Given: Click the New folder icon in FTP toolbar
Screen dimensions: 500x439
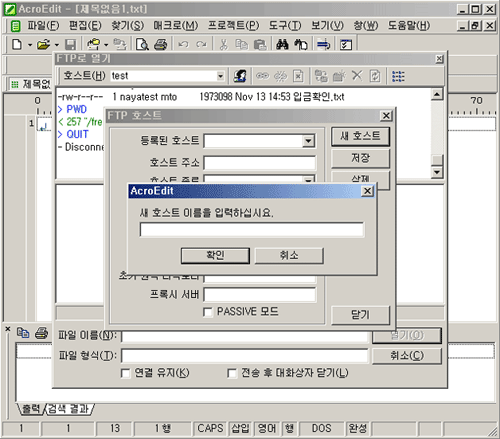Looking at the screenshot, I should pyautogui.click(x=339, y=76).
